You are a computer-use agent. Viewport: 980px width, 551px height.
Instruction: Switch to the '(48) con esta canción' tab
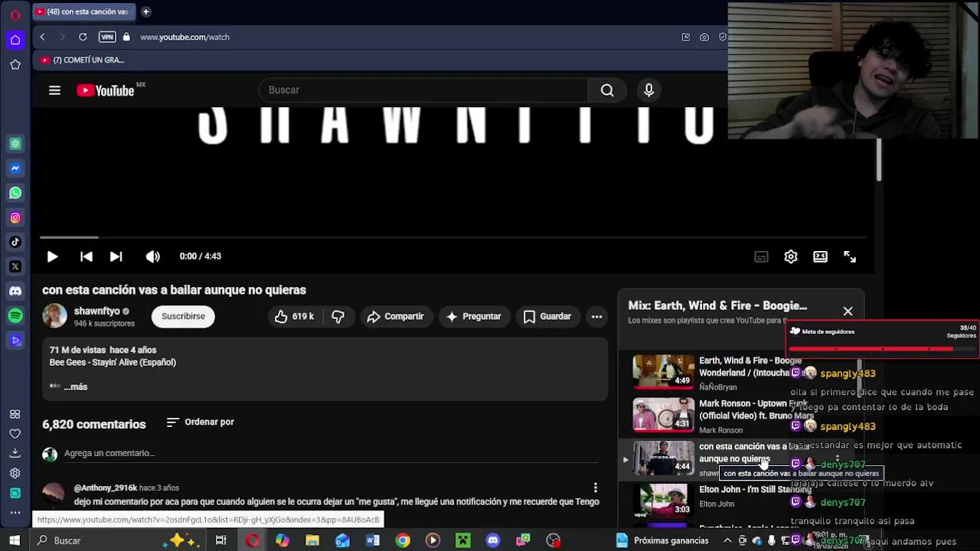pos(83,11)
